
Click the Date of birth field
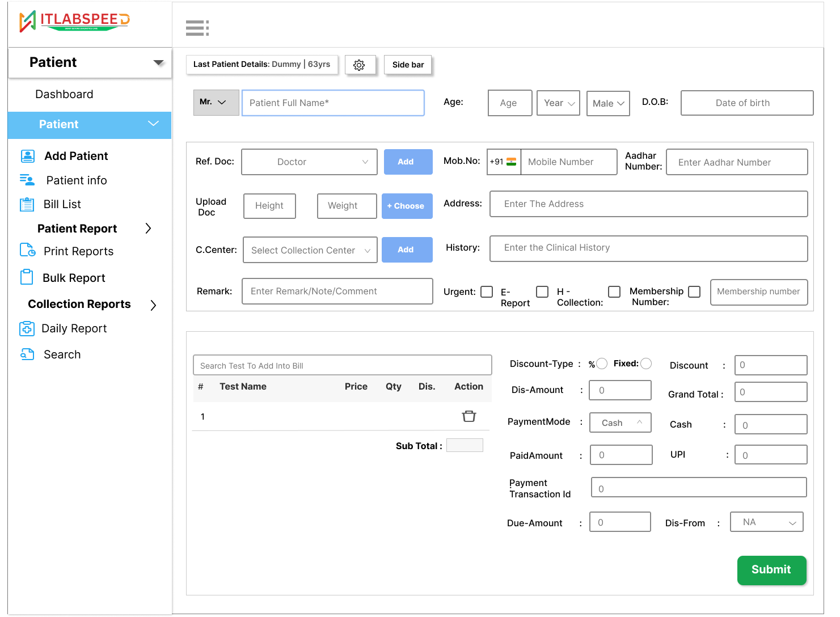coord(747,103)
